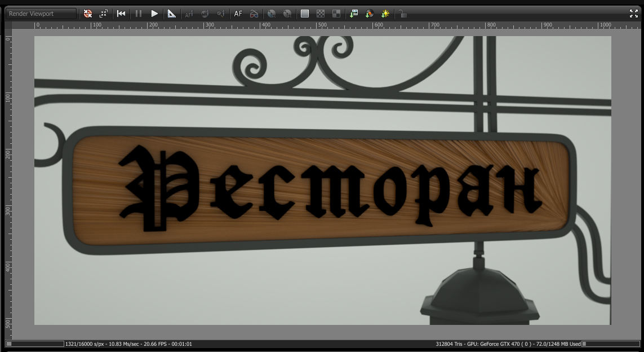Viewport: 644px width, 352px height.
Task: Click the second clay mode sphere icon
Action: coord(287,14)
